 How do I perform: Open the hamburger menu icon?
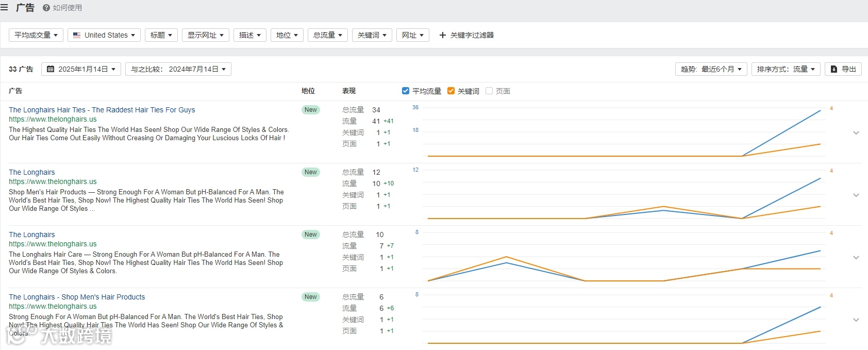(4, 7)
